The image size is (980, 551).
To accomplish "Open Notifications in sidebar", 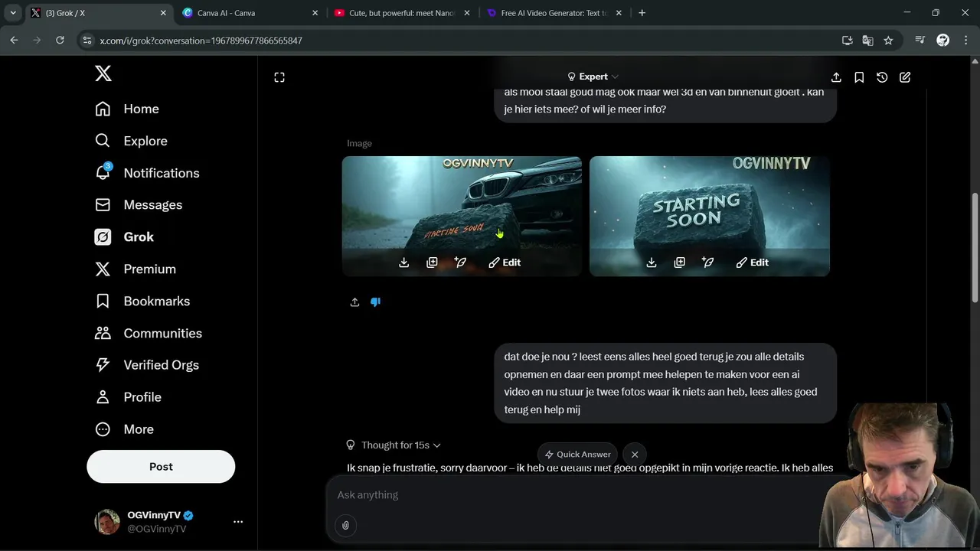I will click(147, 173).
